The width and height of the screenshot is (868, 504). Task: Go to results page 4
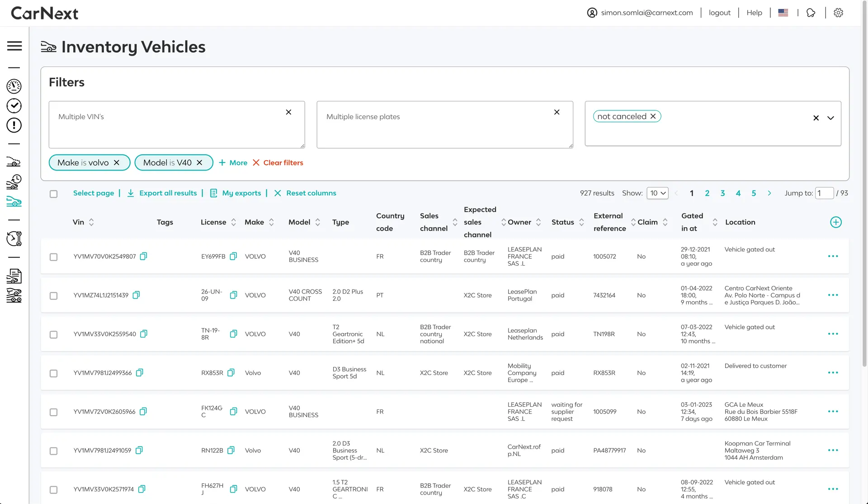pyautogui.click(x=738, y=193)
